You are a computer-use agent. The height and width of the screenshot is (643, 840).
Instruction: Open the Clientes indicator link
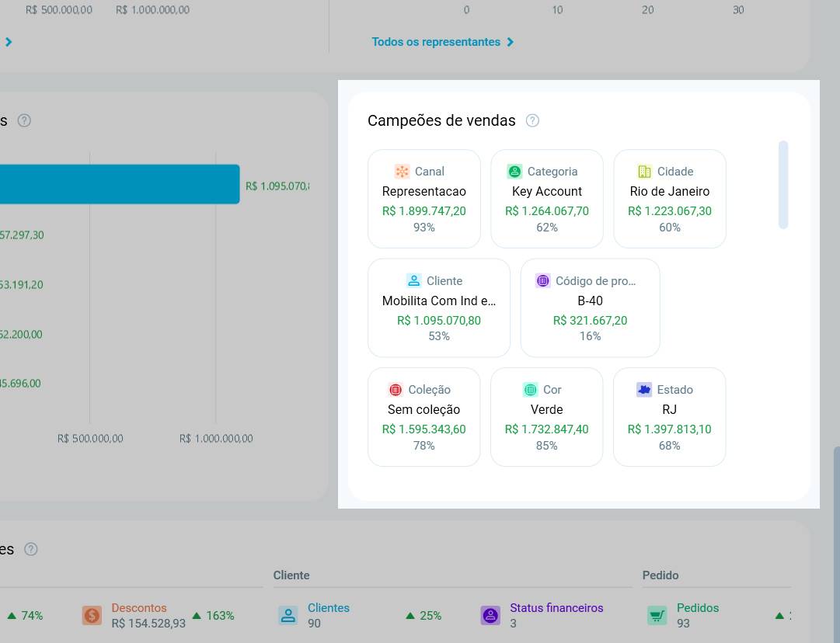tap(329, 607)
